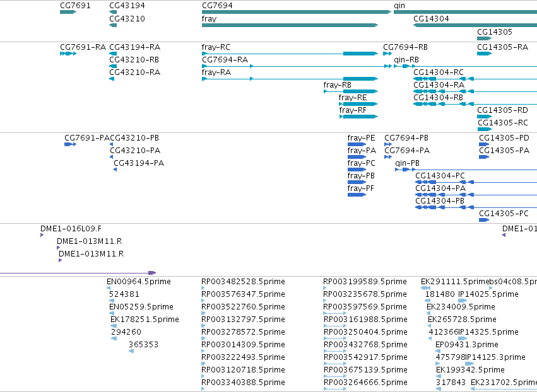Click the CG14305-RA transcript label
Screen dimensions: 537x392
503,47
